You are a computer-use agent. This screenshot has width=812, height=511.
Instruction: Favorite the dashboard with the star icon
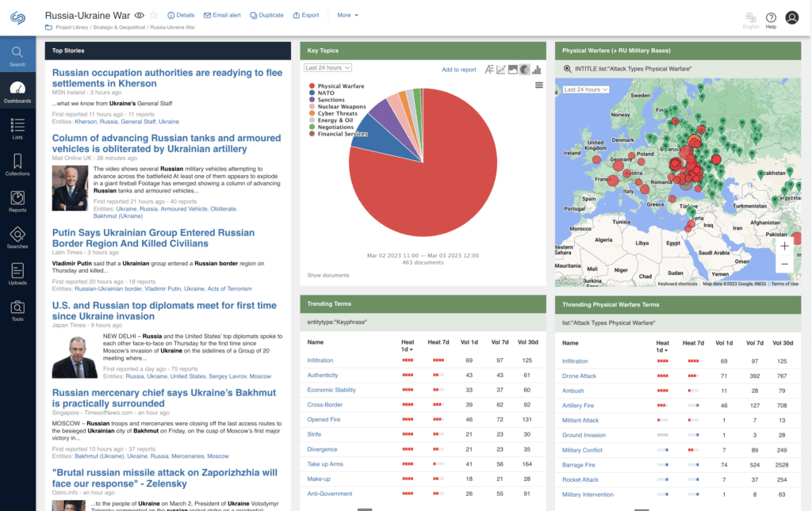pyautogui.click(x=154, y=16)
